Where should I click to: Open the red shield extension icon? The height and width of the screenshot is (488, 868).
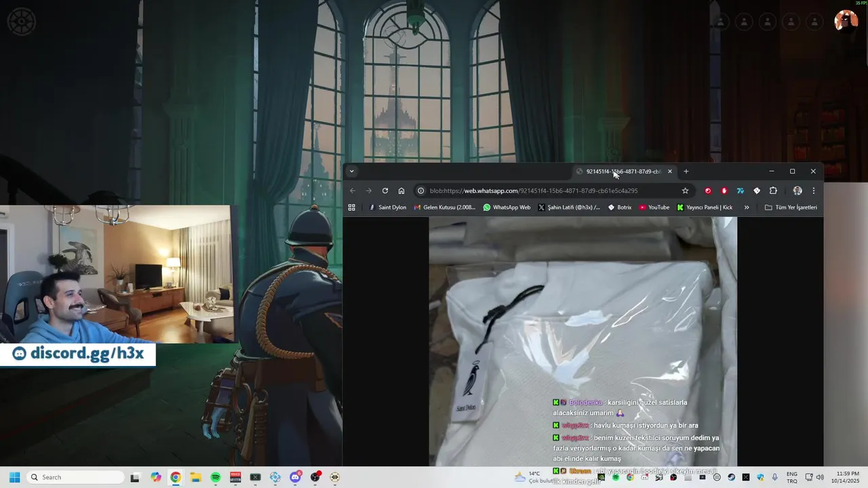pyautogui.click(x=724, y=190)
